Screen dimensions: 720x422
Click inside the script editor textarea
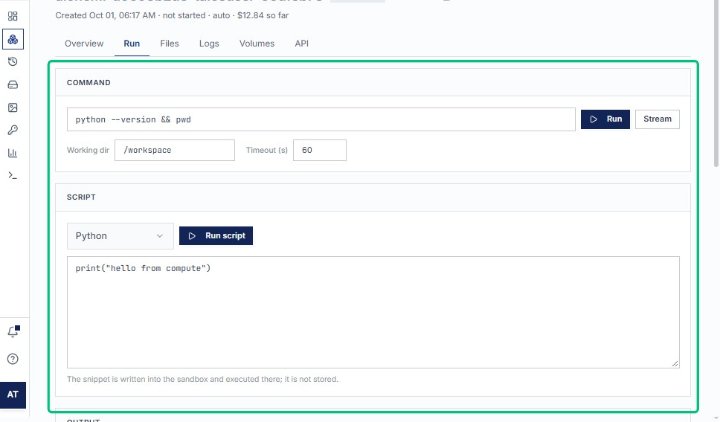[x=373, y=312]
